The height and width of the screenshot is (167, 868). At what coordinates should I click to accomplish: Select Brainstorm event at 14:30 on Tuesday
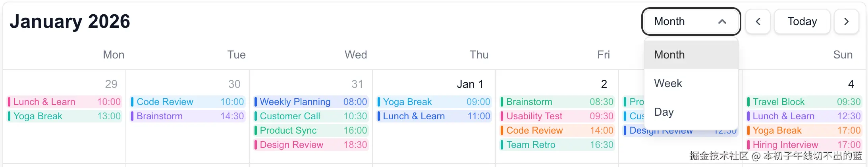click(x=187, y=116)
